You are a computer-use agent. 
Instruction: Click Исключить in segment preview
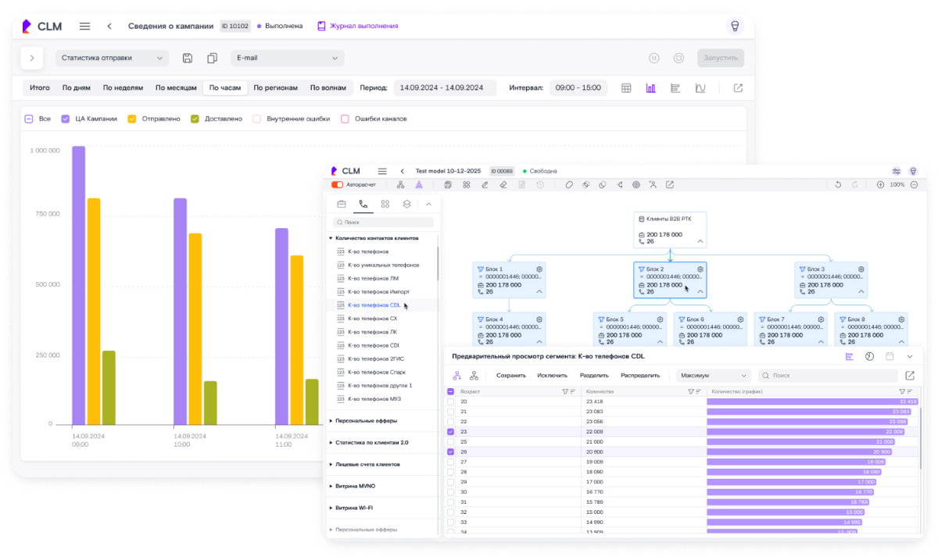(x=553, y=376)
